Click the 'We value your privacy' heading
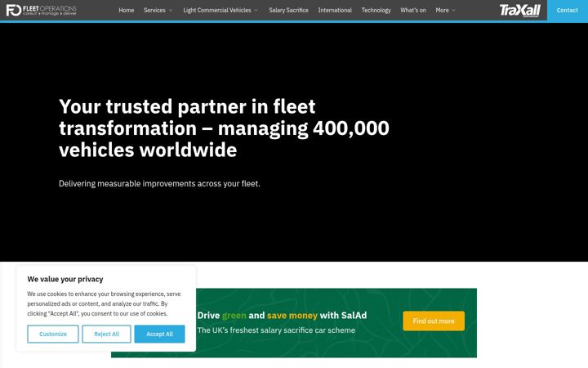This screenshot has width=588, height=368. tap(65, 279)
